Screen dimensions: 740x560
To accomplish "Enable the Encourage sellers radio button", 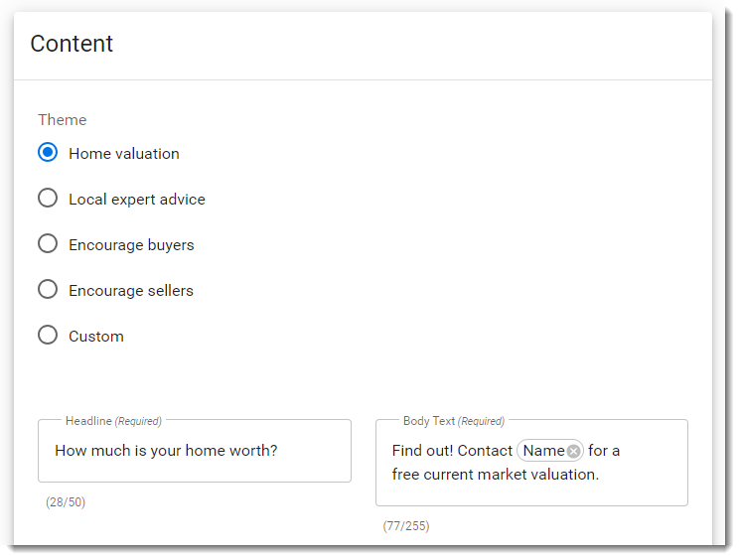I will [x=48, y=290].
